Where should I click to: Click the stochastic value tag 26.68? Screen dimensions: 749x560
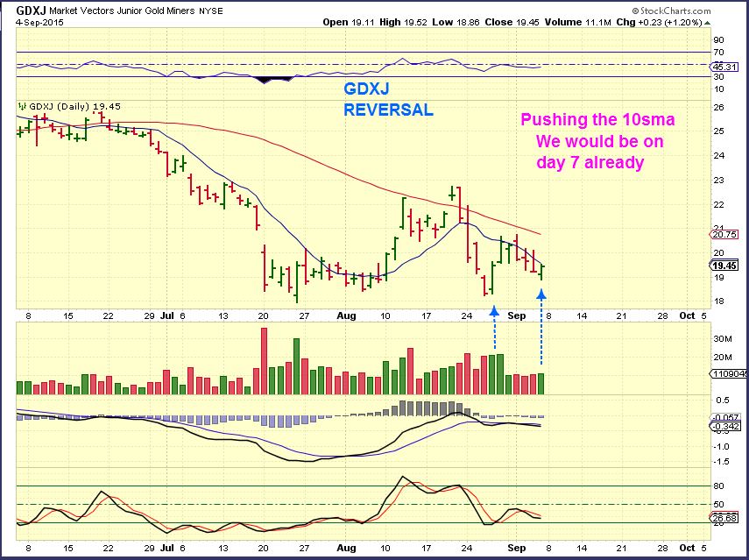(725, 518)
